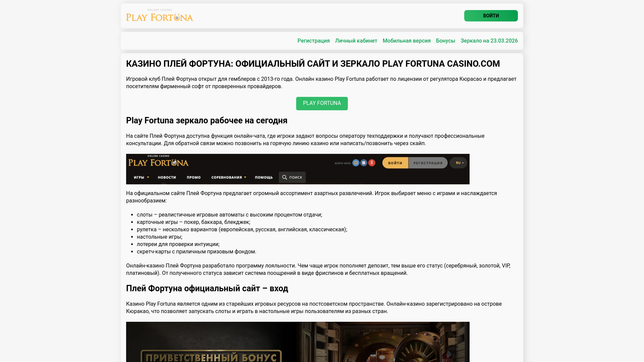Click the main heading Казино Плей Фортуна

313,64
